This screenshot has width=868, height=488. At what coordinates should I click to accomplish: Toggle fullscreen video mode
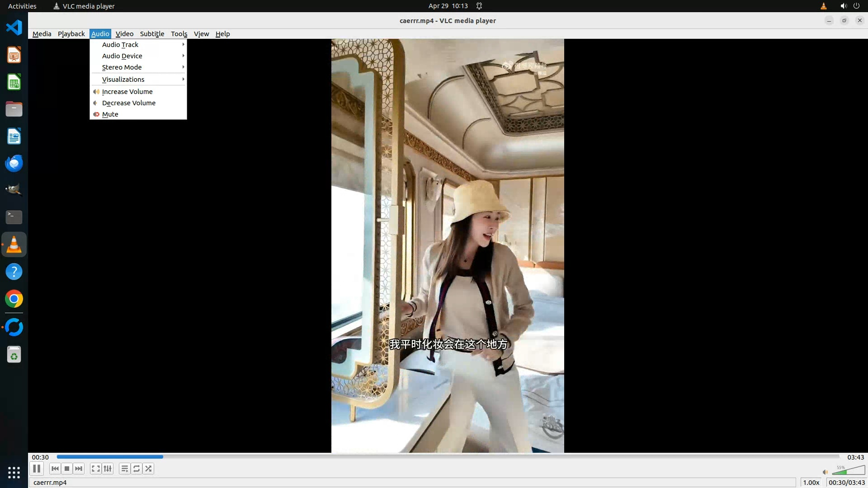click(x=95, y=469)
